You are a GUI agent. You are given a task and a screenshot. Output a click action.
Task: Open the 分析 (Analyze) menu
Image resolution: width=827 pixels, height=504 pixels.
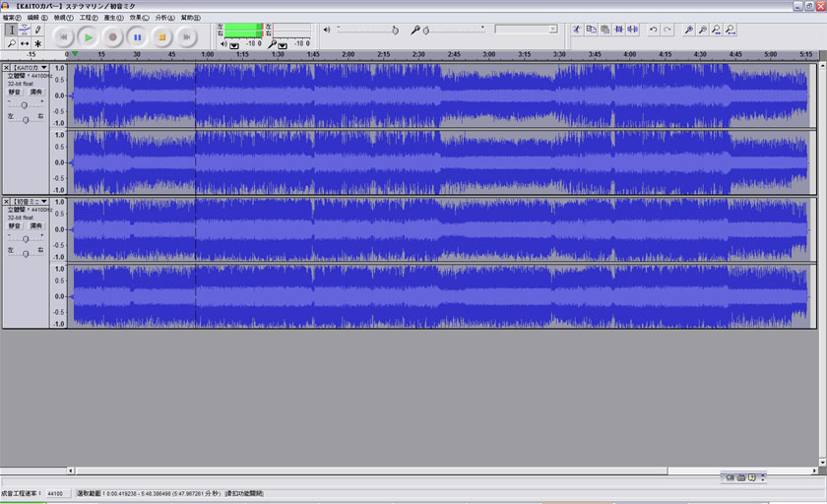[164, 18]
